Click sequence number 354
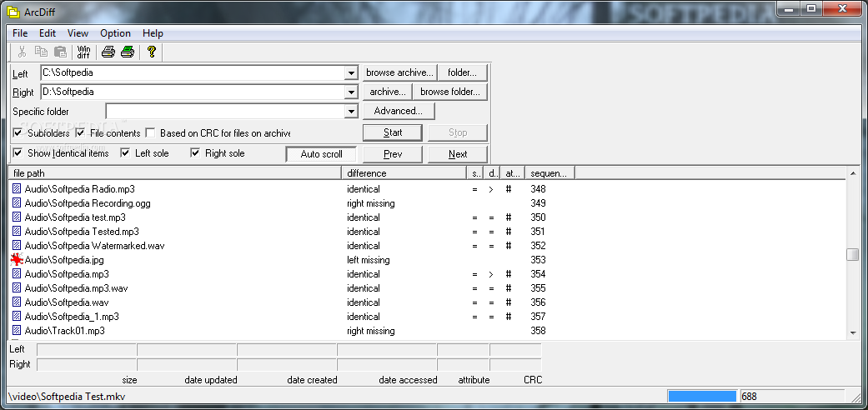 [538, 274]
